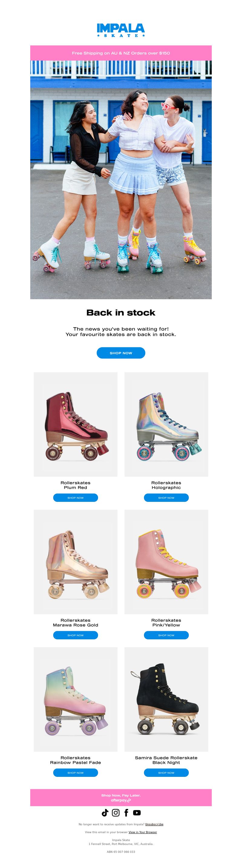Viewport: 242px width, 868px height.
Task: Shop now for Plum Red rollerskates
Action: pos(75,498)
